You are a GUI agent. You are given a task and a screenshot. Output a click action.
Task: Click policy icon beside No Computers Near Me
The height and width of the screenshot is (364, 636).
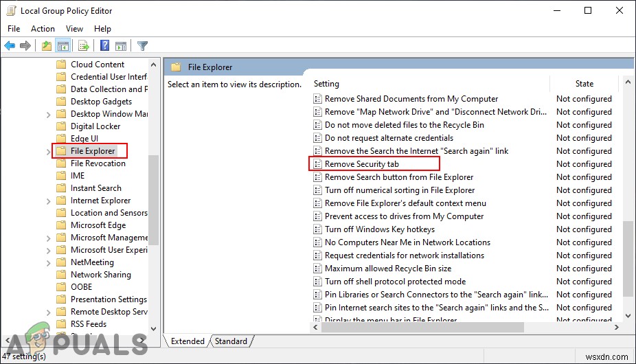(317, 242)
